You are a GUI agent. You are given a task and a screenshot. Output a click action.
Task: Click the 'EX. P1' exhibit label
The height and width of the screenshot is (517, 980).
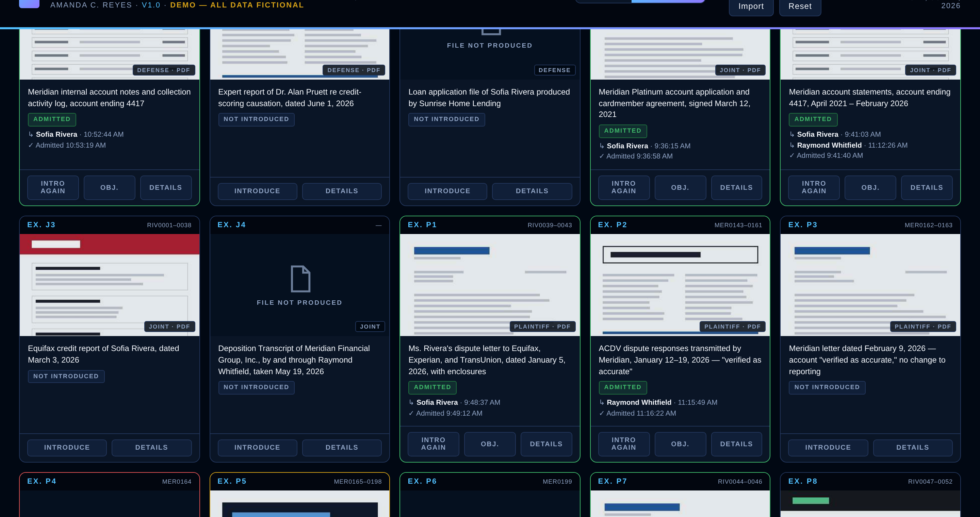(422, 225)
